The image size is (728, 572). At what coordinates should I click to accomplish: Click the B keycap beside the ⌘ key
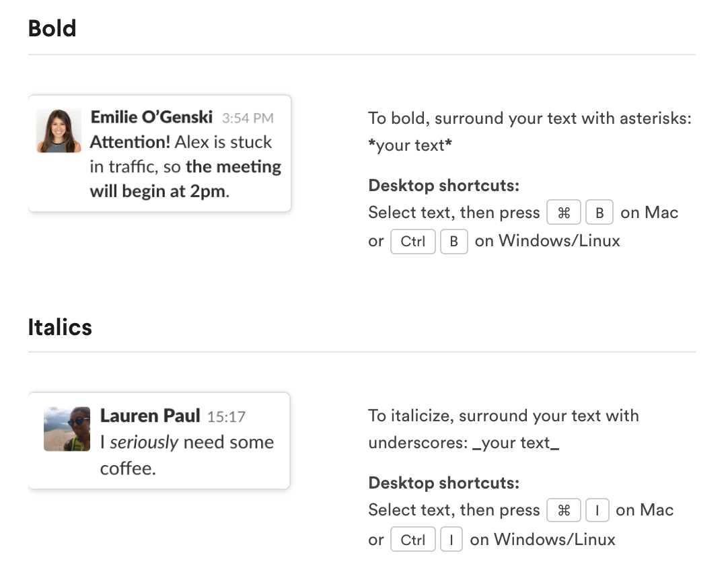click(x=599, y=213)
